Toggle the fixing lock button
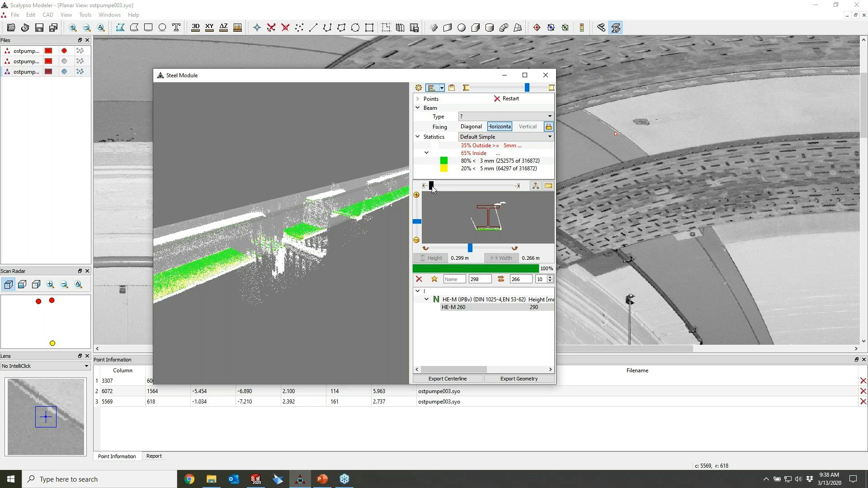The height and width of the screenshot is (488, 868). 548,127
